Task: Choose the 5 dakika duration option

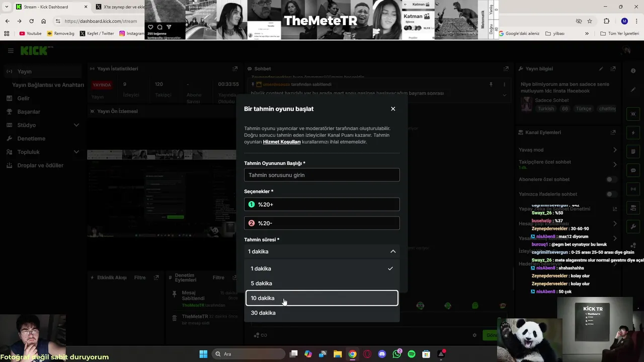Action: coord(322,283)
